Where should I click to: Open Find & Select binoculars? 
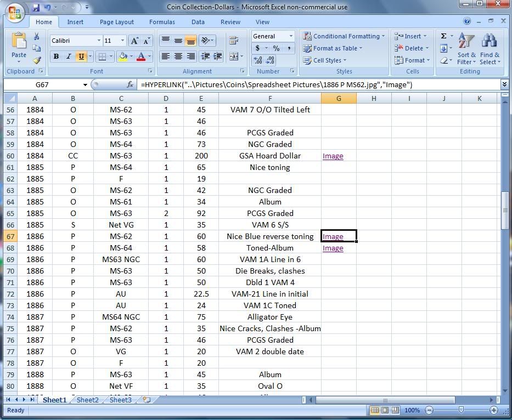point(490,49)
